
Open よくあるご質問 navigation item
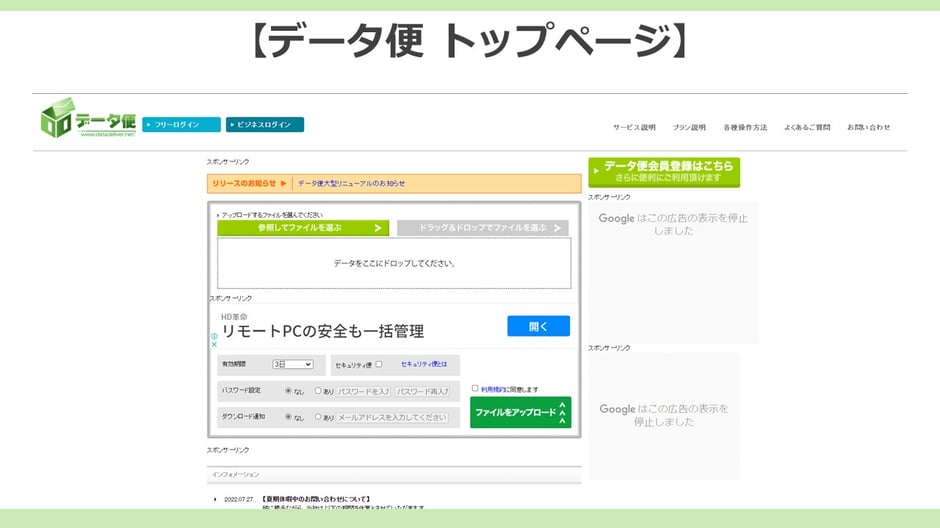pos(807,128)
